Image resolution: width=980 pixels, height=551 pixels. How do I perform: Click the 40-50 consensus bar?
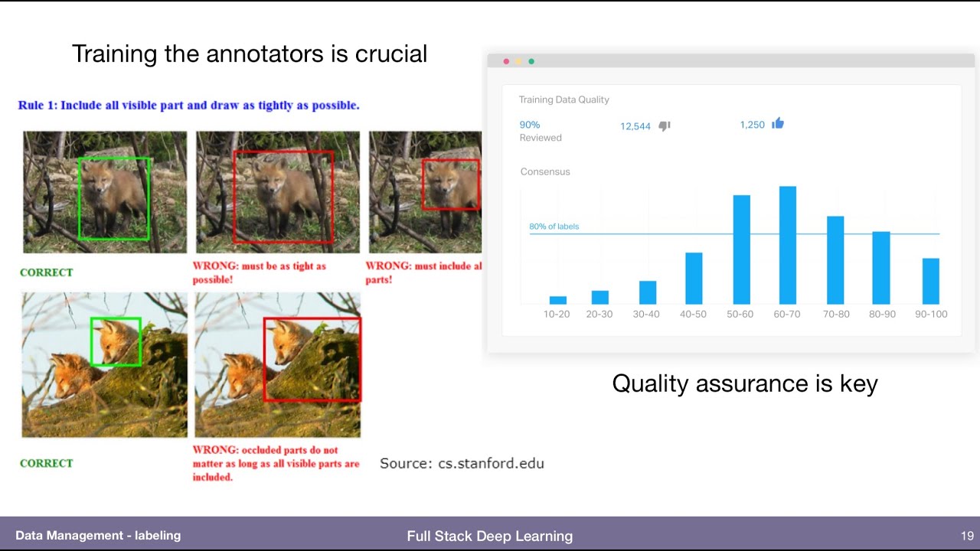[694, 278]
